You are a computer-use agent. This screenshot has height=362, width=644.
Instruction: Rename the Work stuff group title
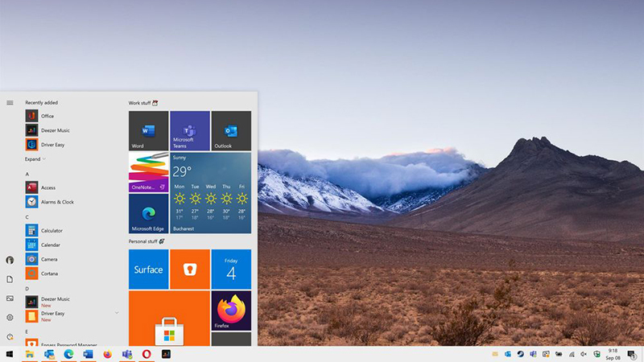tap(139, 103)
